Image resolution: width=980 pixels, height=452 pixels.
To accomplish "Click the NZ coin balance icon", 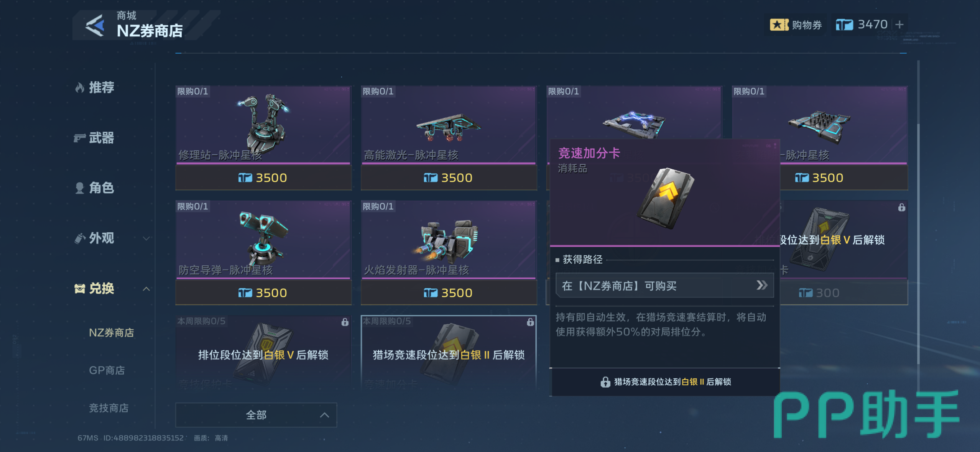I will tap(844, 25).
